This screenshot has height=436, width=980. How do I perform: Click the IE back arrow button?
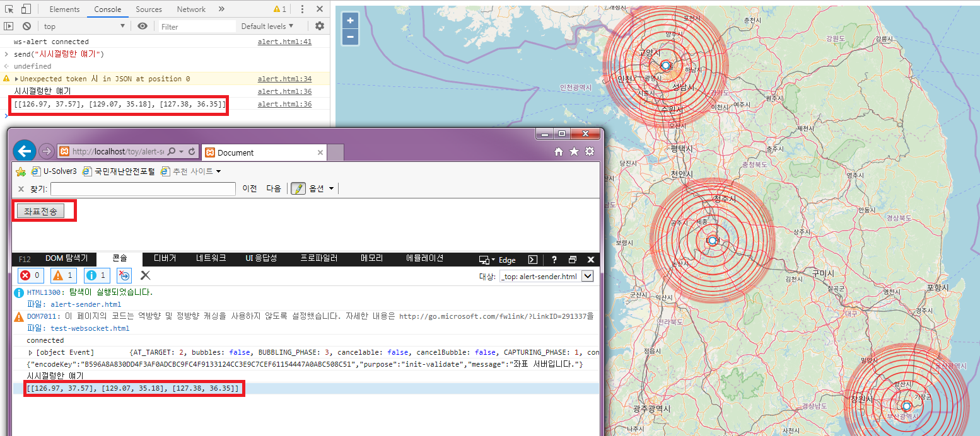25,151
